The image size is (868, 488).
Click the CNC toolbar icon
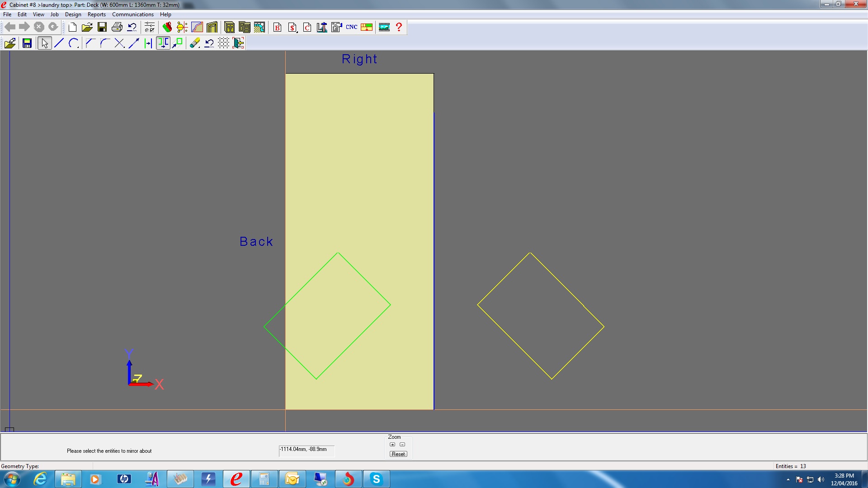pos(351,27)
